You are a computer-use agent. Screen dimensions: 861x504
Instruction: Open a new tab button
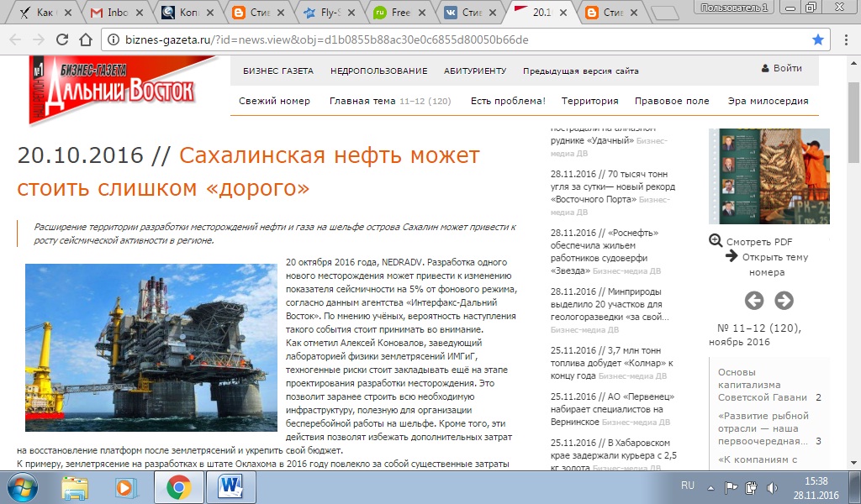[x=664, y=13]
